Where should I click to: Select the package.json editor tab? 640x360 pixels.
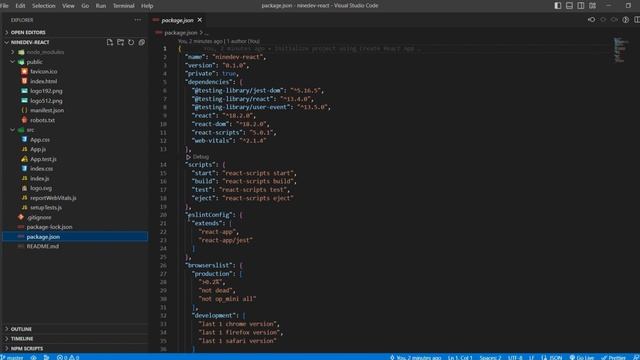pyautogui.click(x=177, y=20)
